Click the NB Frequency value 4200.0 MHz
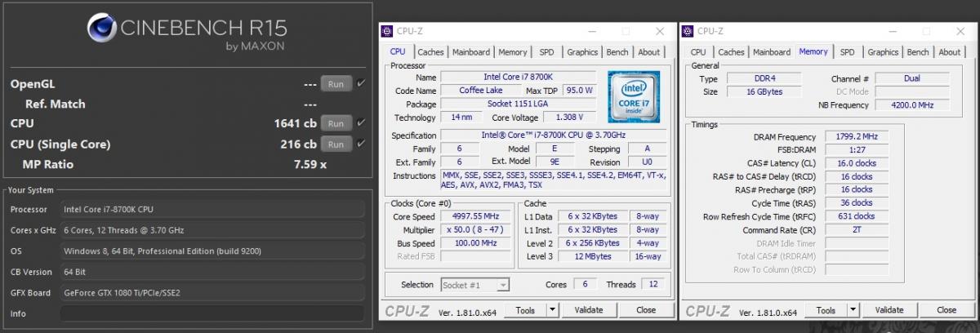The height and width of the screenshot is (333, 980). point(911,105)
